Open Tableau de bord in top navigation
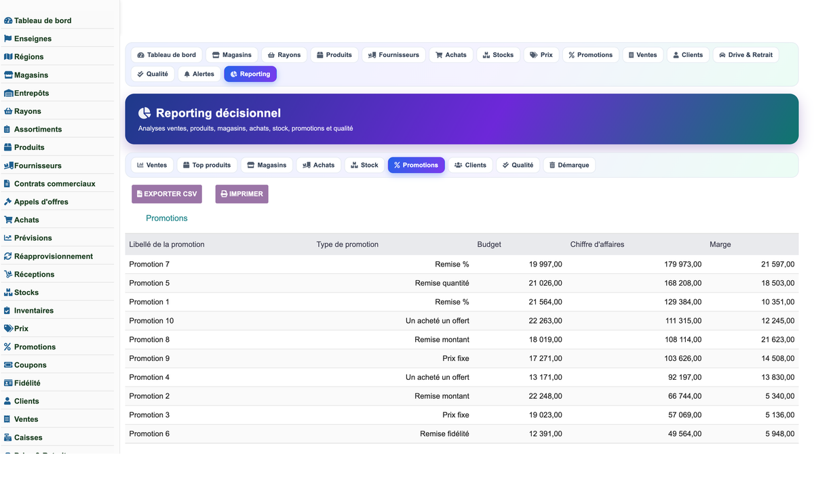The image size is (814, 504). tap(167, 55)
